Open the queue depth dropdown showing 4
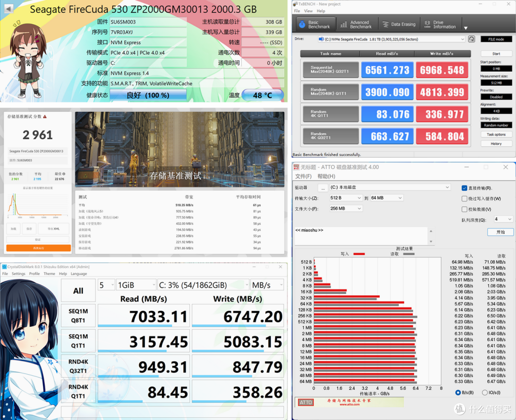The image size is (516, 420). 504,219
